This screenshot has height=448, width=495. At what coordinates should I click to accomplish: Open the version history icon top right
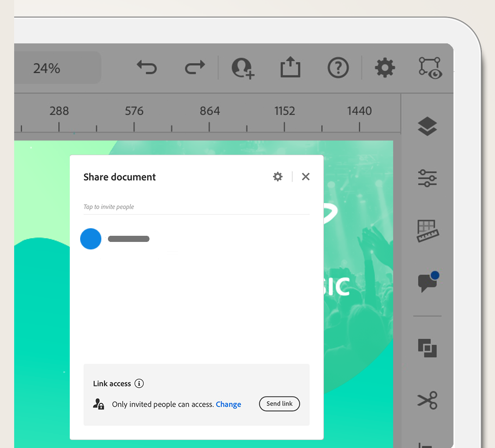[x=429, y=67]
